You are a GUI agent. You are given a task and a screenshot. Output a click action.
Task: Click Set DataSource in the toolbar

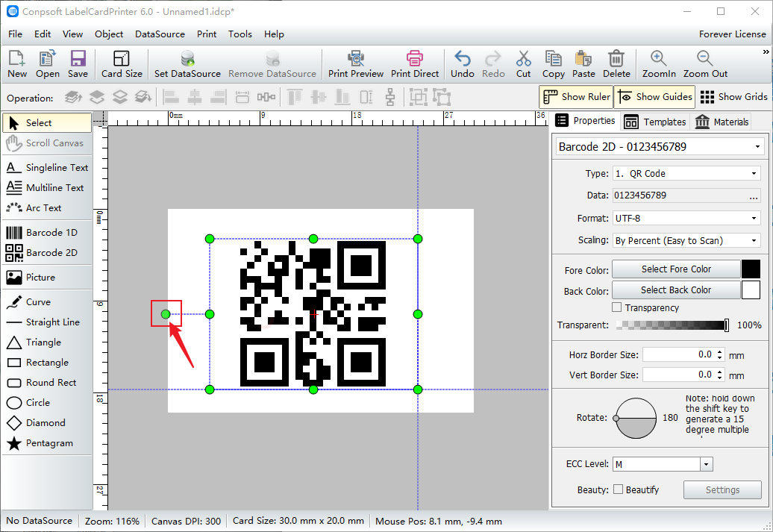[187, 64]
